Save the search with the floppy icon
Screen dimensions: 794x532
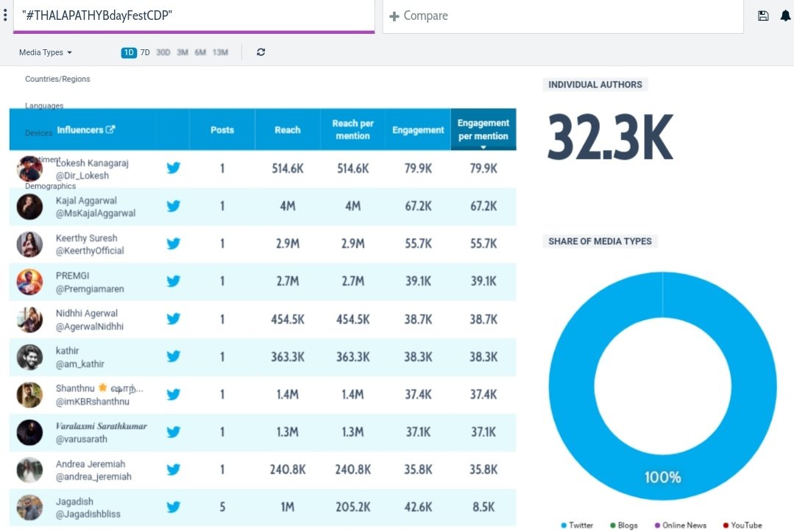[x=763, y=15]
